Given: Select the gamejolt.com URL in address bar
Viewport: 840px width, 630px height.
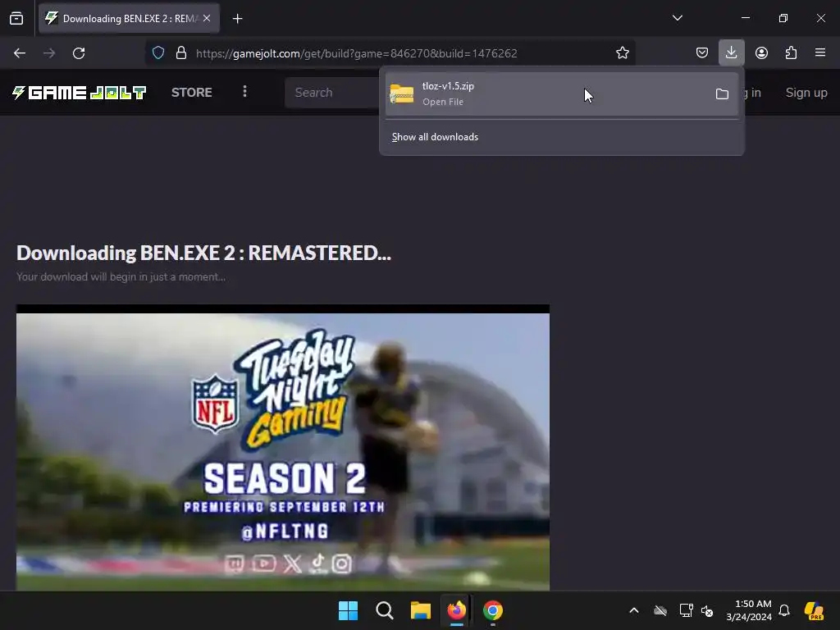Looking at the screenshot, I should click(356, 53).
